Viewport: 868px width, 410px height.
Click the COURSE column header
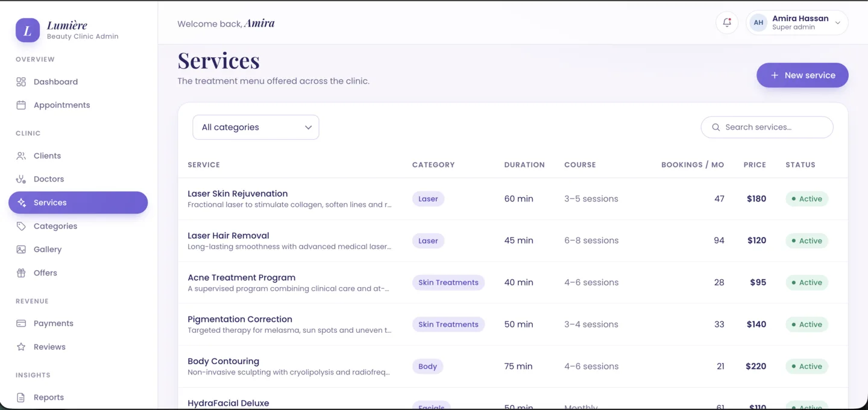[580, 165]
